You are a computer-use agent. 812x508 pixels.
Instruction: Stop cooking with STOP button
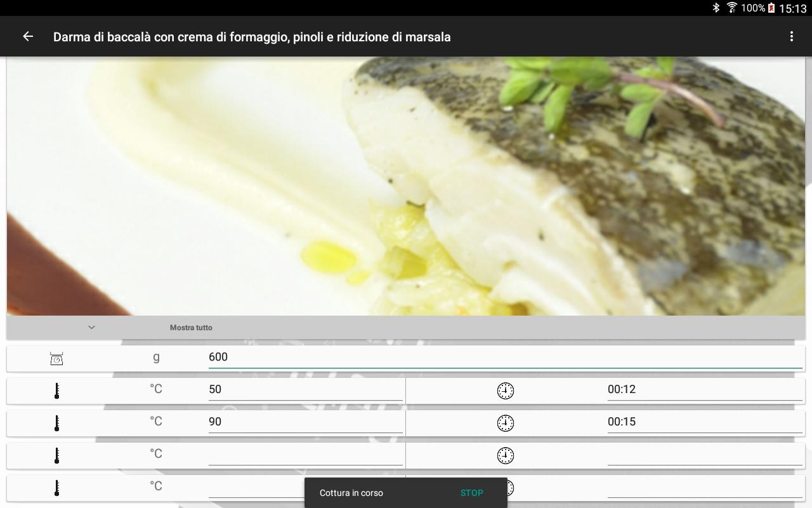tap(471, 493)
